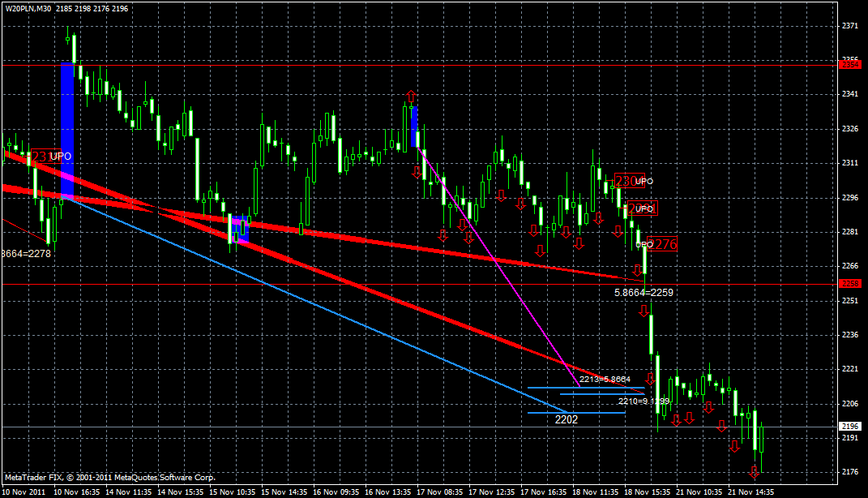Click the 16 Nov 09:35 time axis label
The image size is (868, 498).
click(x=336, y=492)
